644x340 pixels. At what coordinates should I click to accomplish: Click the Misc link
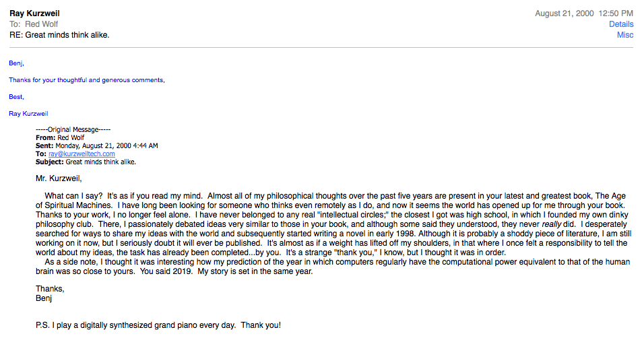click(625, 35)
